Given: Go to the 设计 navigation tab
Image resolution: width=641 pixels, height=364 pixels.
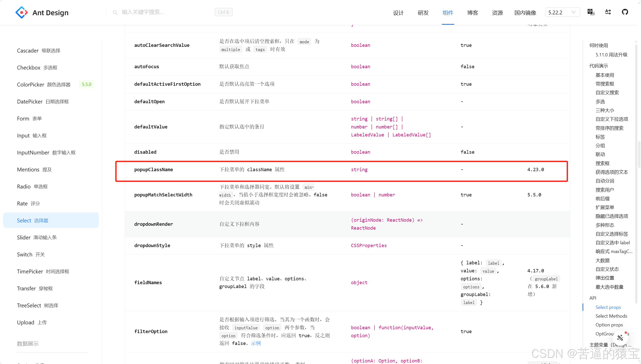Looking at the screenshot, I should click(398, 13).
